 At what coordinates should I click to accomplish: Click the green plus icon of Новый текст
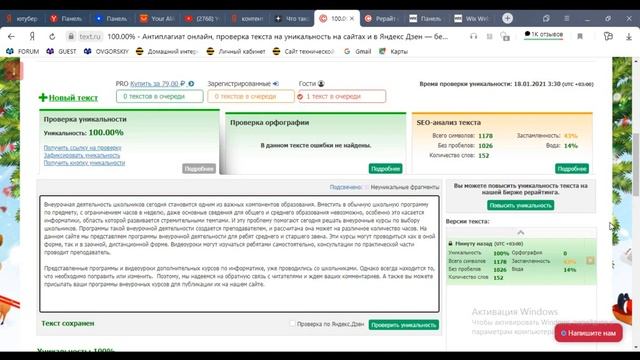(x=43, y=97)
